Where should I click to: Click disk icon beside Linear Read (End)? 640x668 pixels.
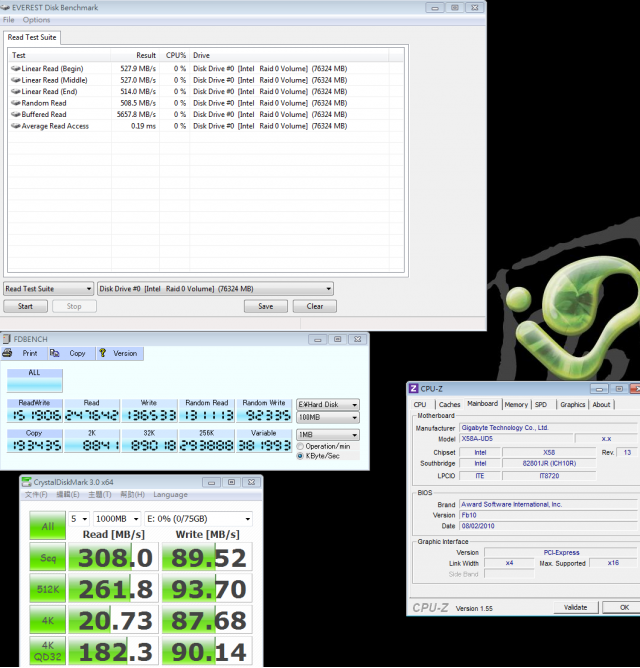tap(16, 91)
